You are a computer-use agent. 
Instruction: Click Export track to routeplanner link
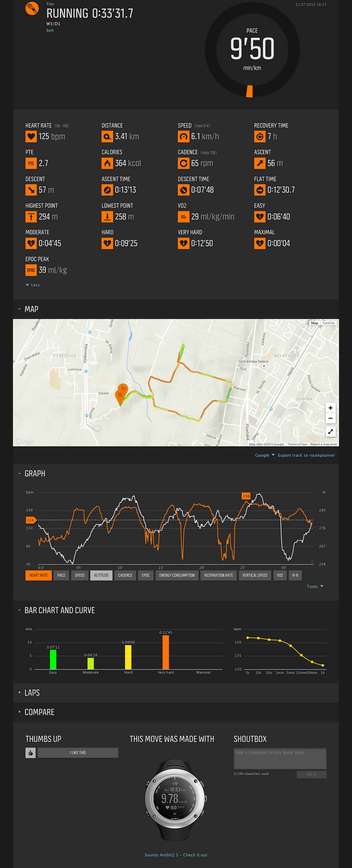pos(306,455)
